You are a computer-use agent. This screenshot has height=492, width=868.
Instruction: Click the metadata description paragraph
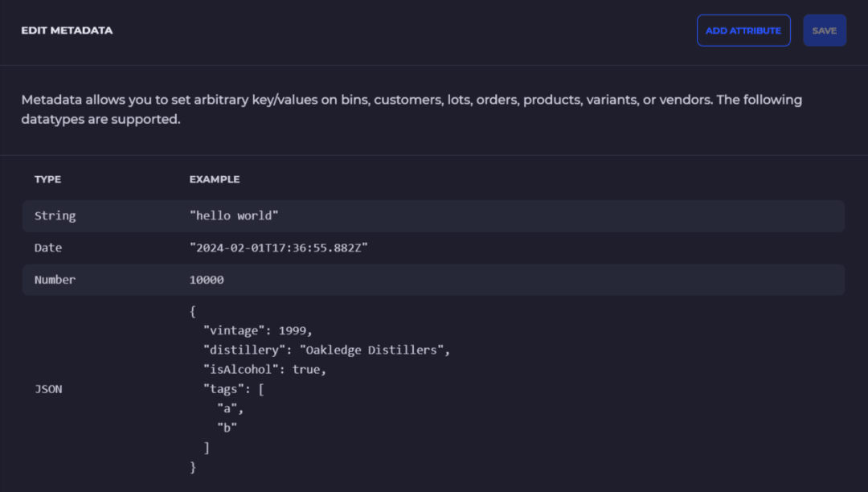[x=411, y=109]
